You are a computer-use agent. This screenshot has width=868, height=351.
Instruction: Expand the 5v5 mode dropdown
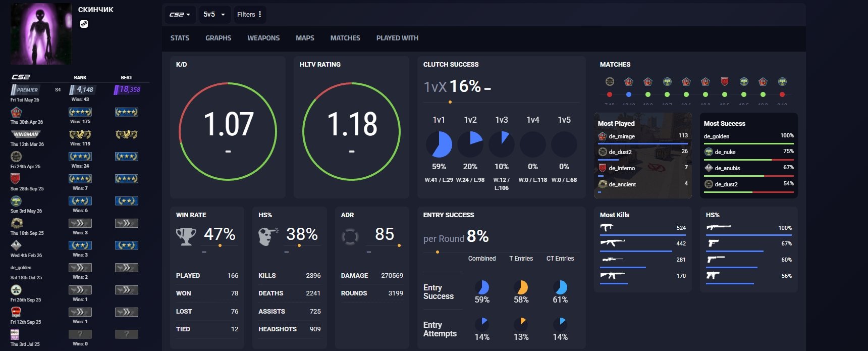tap(214, 15)
